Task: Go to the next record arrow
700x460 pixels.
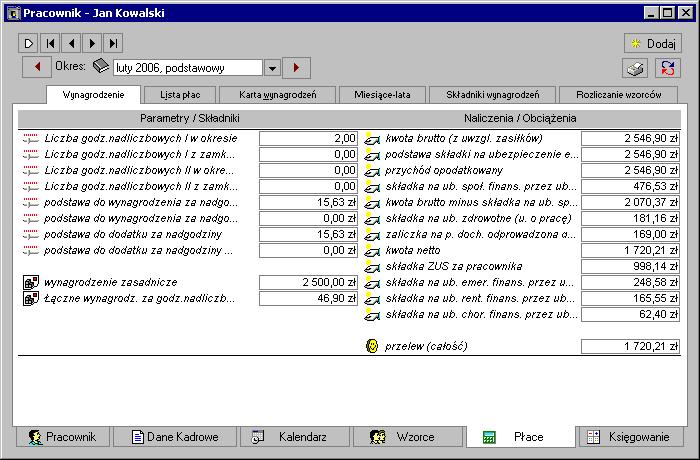Action: click(92, 43)
